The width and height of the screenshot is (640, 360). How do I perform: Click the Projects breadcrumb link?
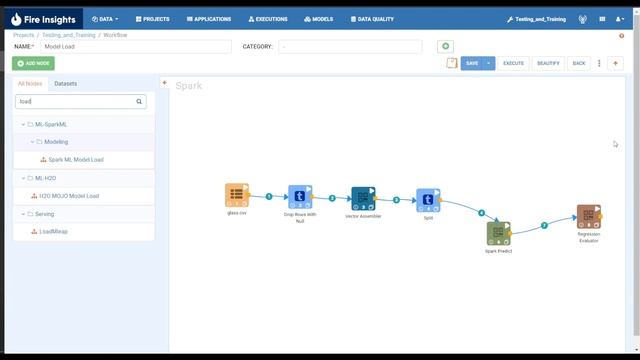coord(24,35)
